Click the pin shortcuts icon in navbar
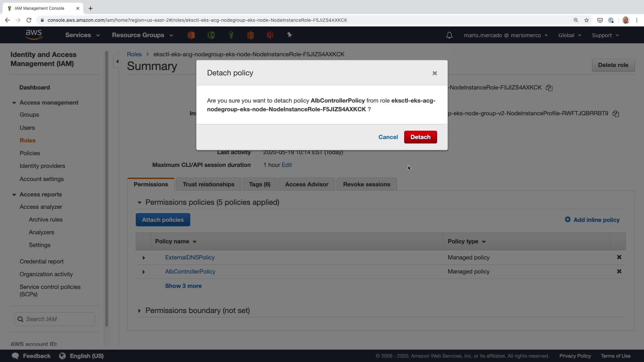Viewport: 644px width, 362px height. [x=289, y=35]
